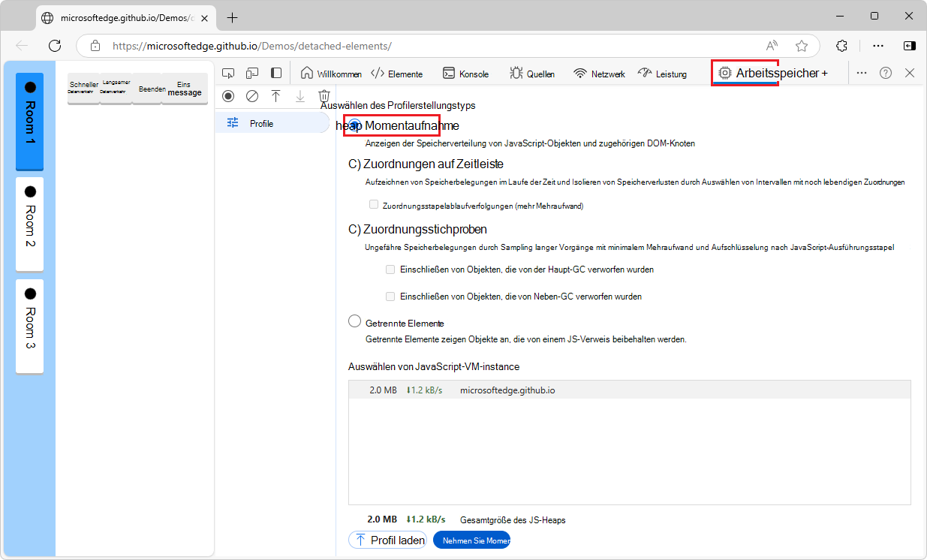This screenshot has height=560, width=927.
Task: Select the Getrennte Elemente radio button
Action: point(354,321)
